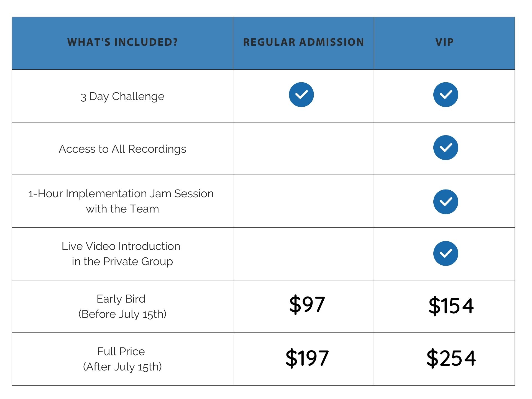Click Regular Admission 3 Day Challenge checkmark
The image size is (532, 399).
[x=301, y=94]
